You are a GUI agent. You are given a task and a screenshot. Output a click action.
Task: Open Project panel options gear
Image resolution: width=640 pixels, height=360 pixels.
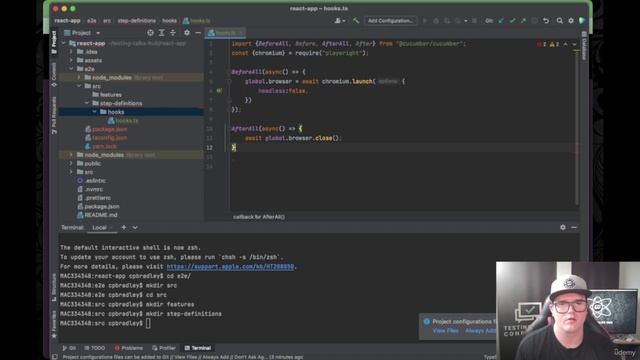pyautogui.click(x=187, y=33)
